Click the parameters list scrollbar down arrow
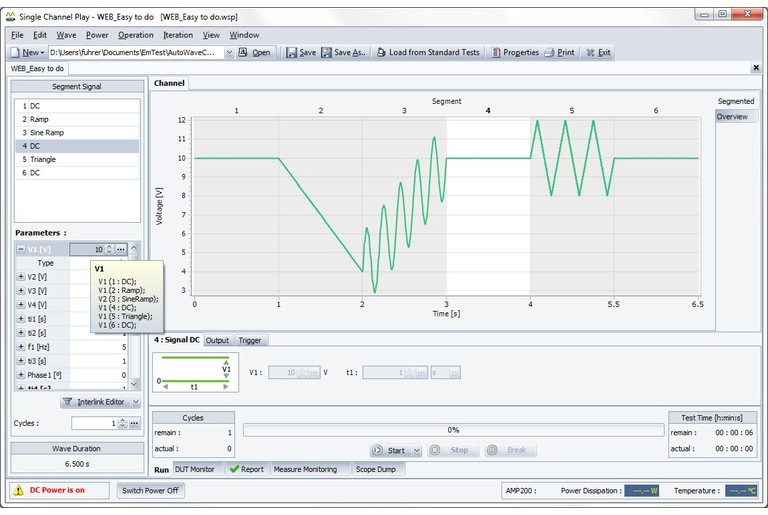 click(134, 384)
